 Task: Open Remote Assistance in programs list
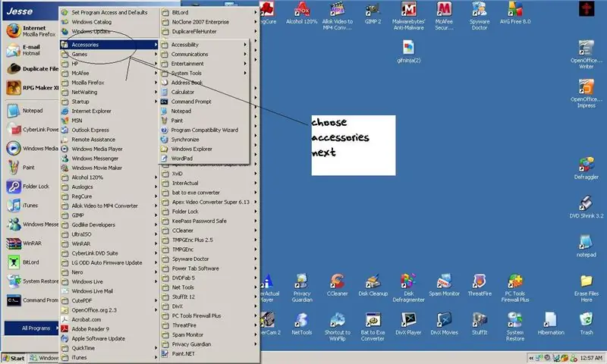pos(109,140)
